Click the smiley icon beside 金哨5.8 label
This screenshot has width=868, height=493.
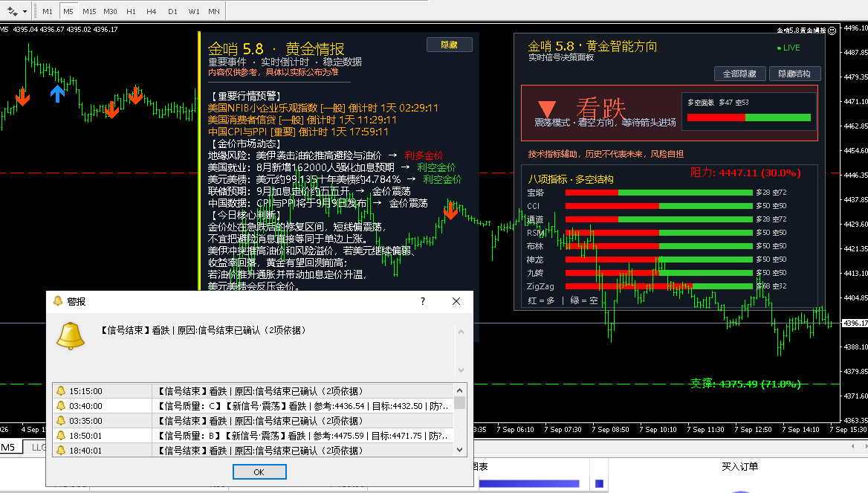832,30
